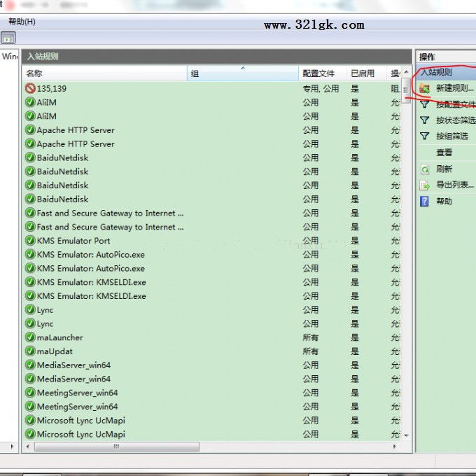Sort by the 组 column header
Image resolution: width=476 pixels, height=476 pixels.
click(x=243, y=73)
